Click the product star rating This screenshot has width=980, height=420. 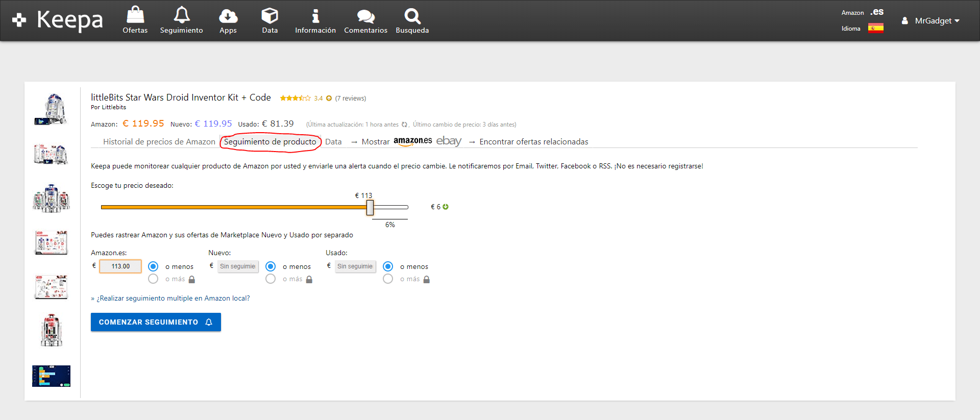click(x=295, y=98)
